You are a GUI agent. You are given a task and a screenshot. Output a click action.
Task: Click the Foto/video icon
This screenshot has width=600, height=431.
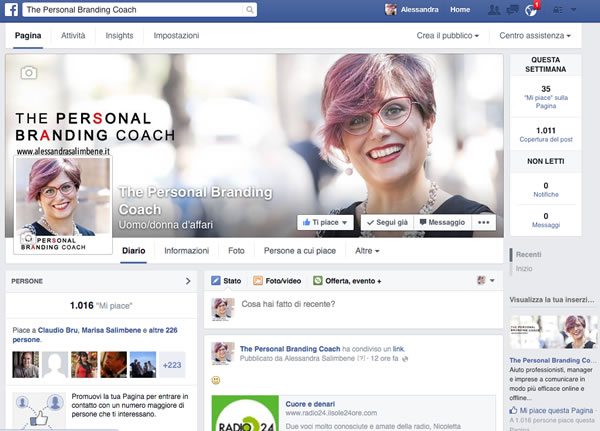point(258,281)
